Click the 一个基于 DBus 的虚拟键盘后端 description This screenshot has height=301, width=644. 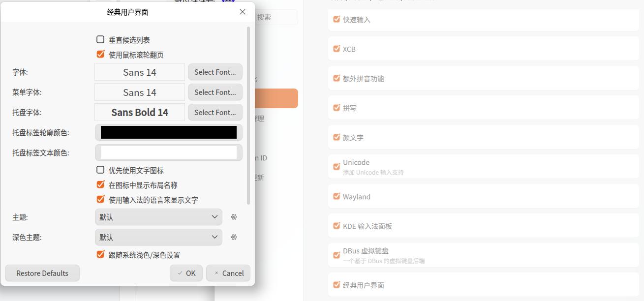pos(384,261)
